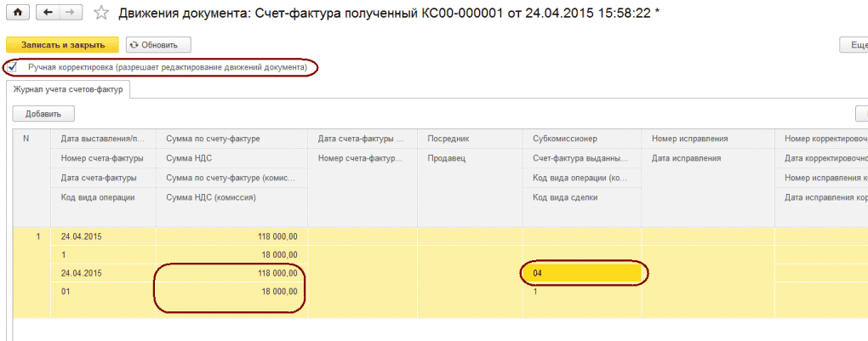Click the Код вида сделки cell value 1

tap(535, 291)
